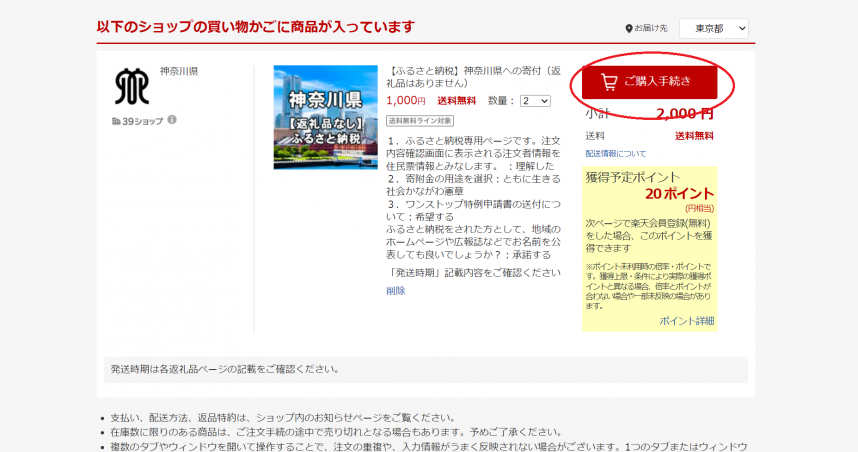Click the 39ショップ label text
Viewport: 858px width, 452px height.
[x=142, y=120]
